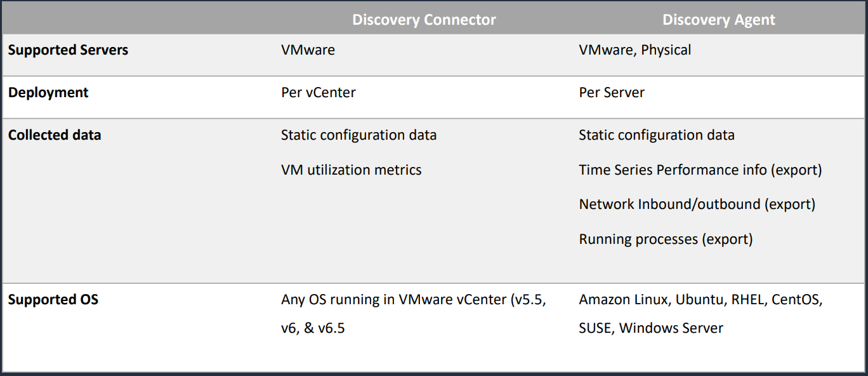
Task: Select the Supported Servers row label
Action: click(x=68, y=50)
